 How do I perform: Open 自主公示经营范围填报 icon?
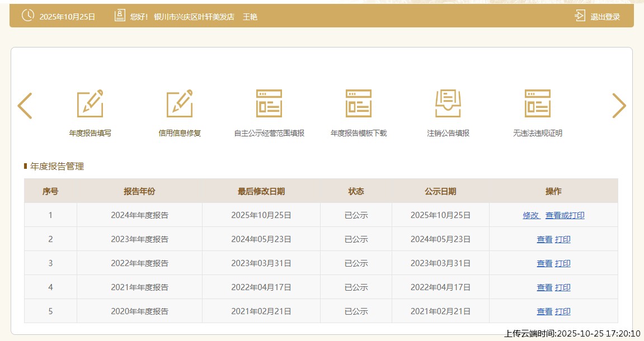[x=269, y=104]
